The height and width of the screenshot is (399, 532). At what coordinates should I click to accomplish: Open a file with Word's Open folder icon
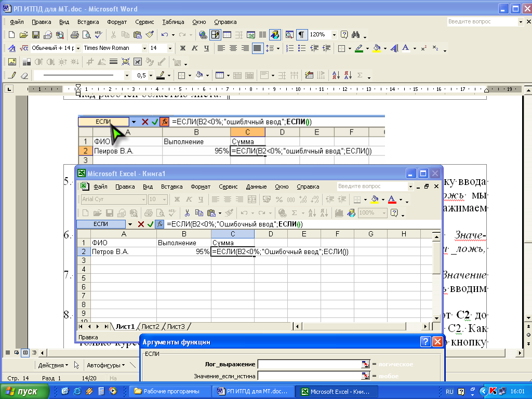(x=23, y=35)
